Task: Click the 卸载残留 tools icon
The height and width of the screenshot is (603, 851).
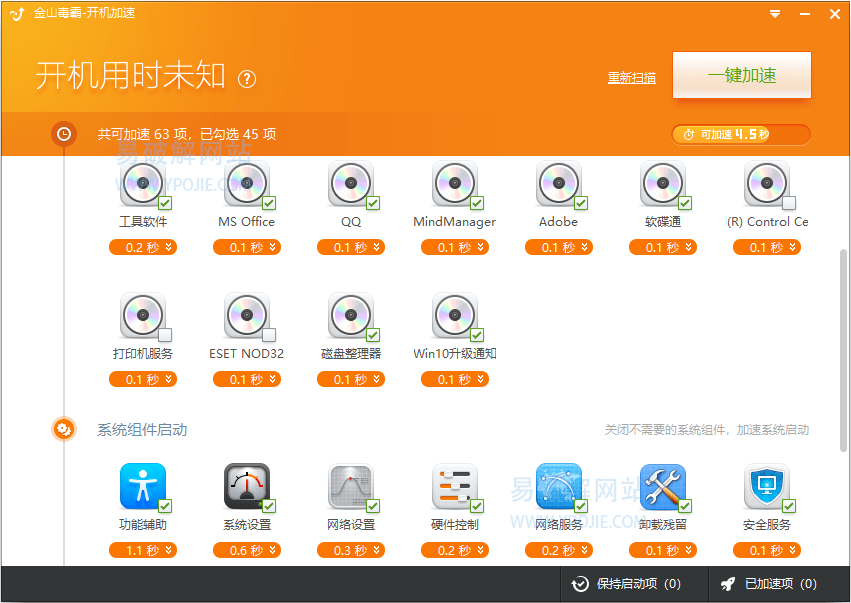Action: point(663,486)
